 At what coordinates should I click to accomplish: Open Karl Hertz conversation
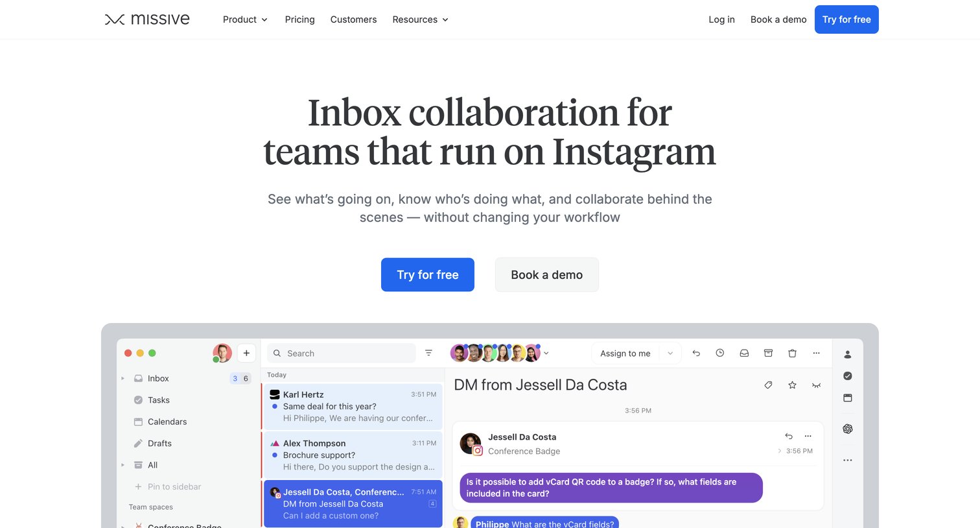353,406
